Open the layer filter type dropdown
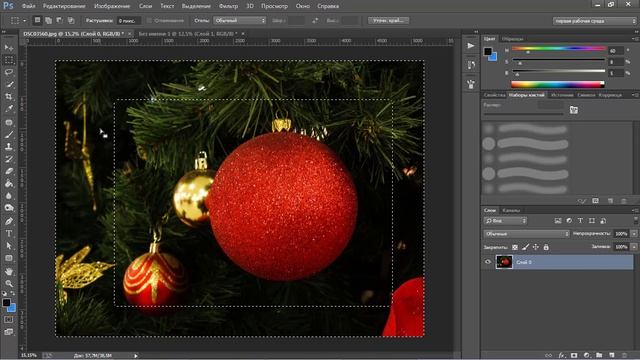 tap(505, 221)
